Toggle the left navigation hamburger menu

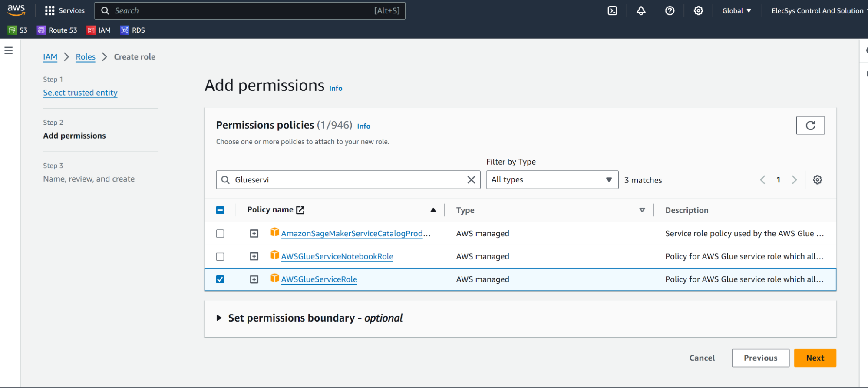[x=9, y=50]
